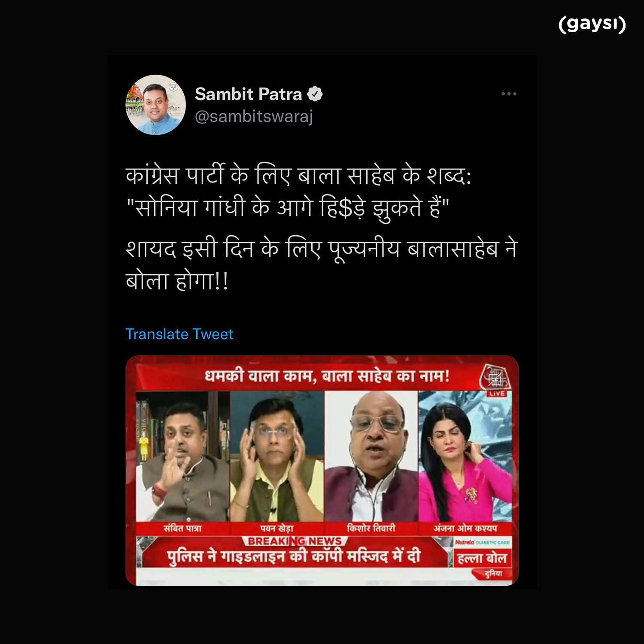Click the gaysi watermark logo
Viewport: 644px width, 644px height.
[x=592, y=24]
